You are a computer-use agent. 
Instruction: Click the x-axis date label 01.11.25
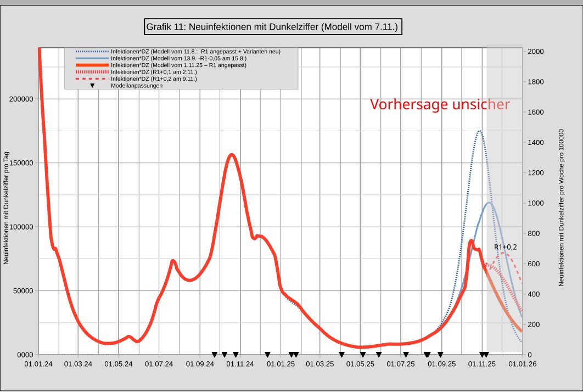[482, 364]
